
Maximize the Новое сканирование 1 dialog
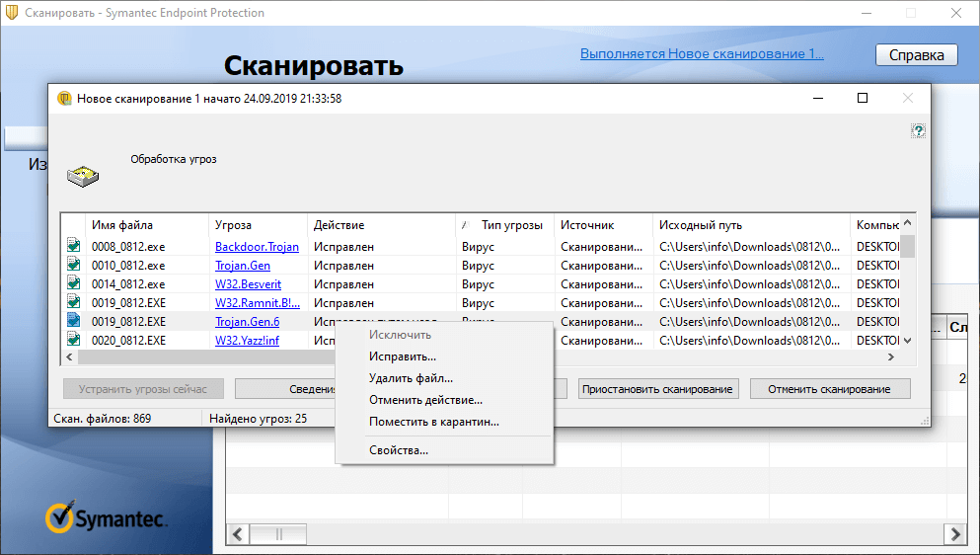tap(863, 98)
